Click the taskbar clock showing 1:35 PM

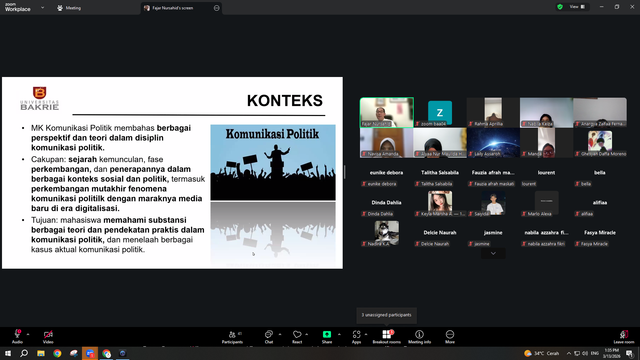(x=611, y=353)
